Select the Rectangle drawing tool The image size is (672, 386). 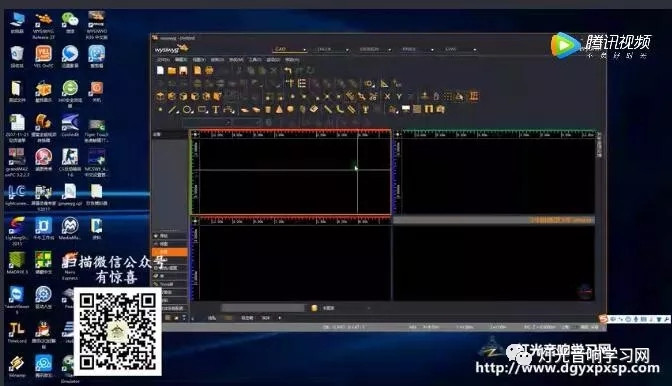click(x=202, y=110)
